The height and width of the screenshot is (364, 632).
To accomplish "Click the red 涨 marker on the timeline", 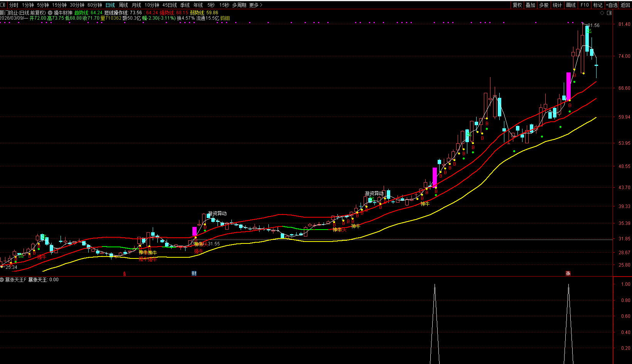I will tap(568, 273).
